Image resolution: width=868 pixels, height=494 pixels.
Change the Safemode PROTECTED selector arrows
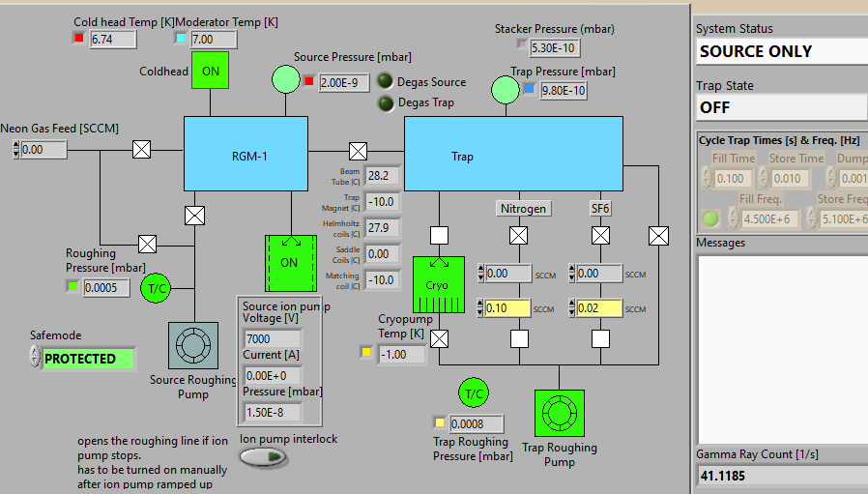pyautogui.click(x=35, y=358)
